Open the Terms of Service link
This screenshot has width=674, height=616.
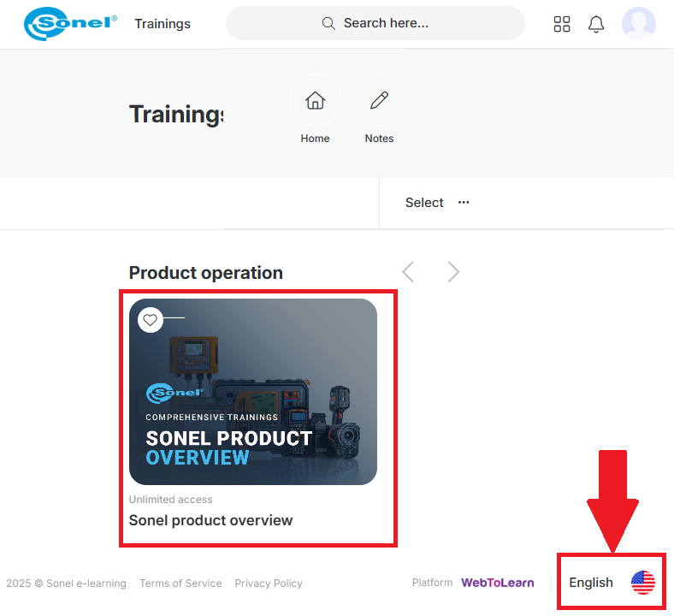[x=180, y=583]
